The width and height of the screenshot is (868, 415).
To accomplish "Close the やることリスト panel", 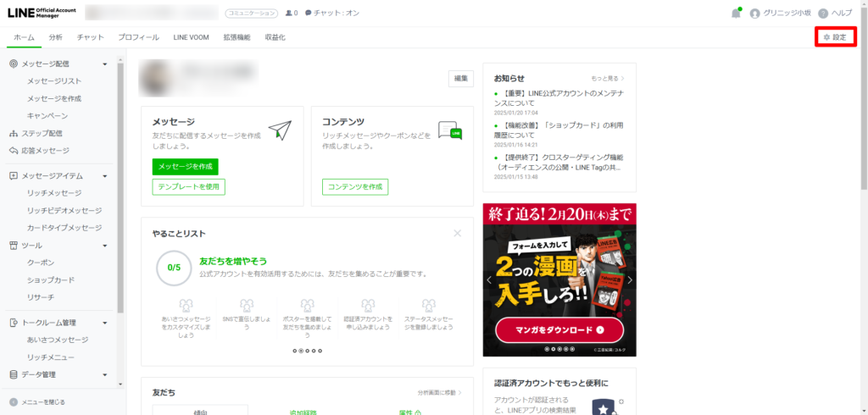I will [457, 233].
